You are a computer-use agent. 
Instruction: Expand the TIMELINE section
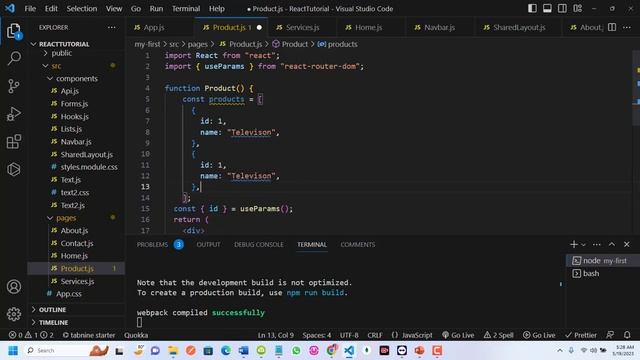pos(53,322)
